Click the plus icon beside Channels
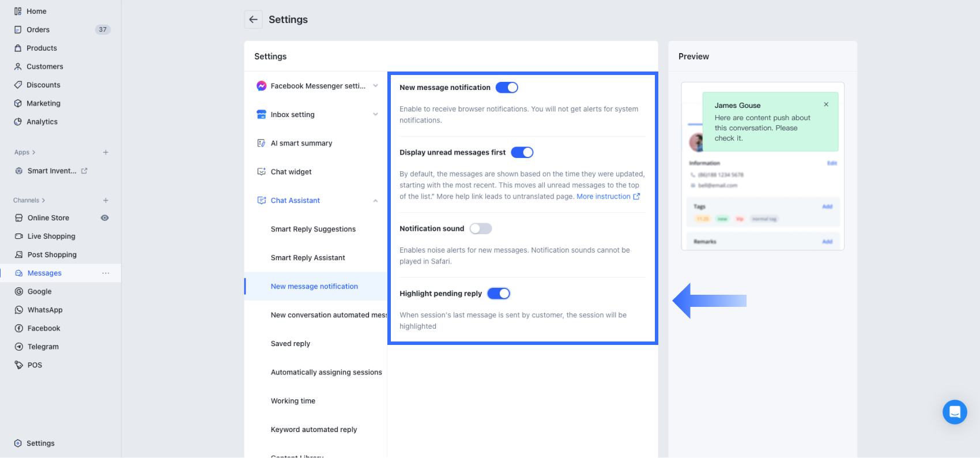This screenshot has height=458, width=980. pyautogui.click(x=105, y=200)
